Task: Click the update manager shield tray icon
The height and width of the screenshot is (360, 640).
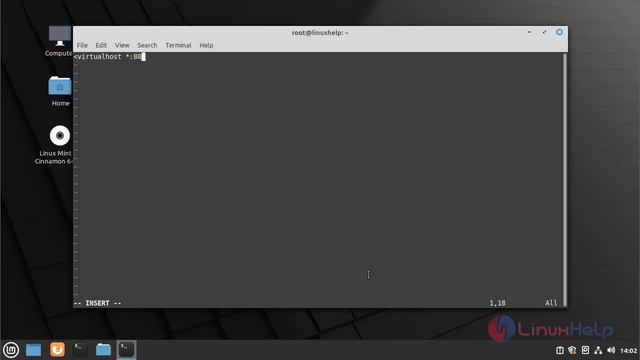Action: [572, 350]
